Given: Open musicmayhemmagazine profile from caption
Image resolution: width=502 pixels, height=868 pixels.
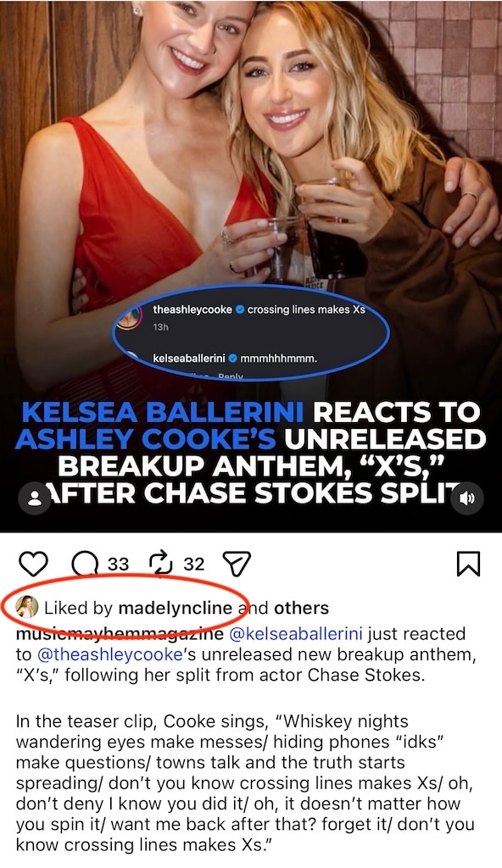Looking at the screenshot, I should pos(120,633).
